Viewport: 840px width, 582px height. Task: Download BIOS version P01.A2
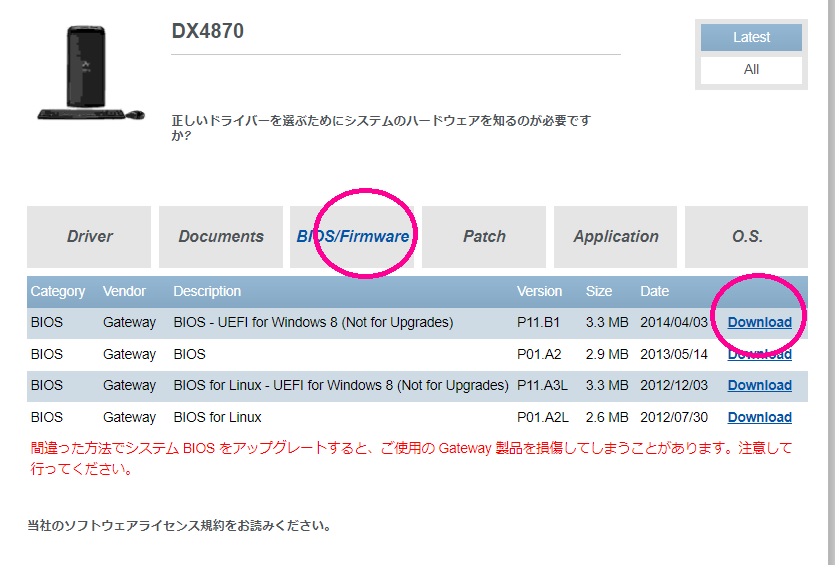click(759, 354)
